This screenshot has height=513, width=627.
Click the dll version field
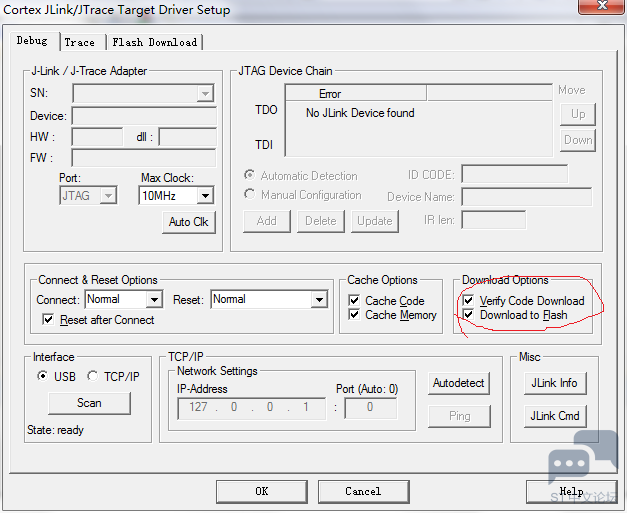188,137
